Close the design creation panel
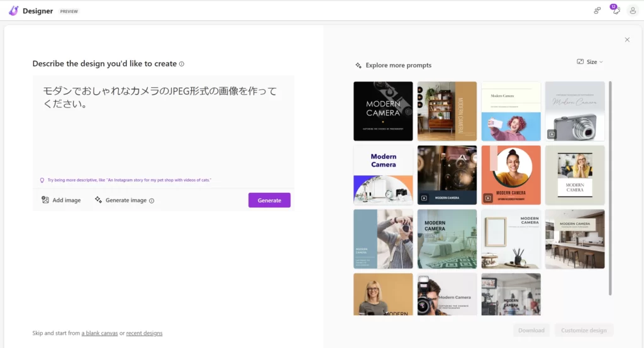This screenshot has width=644, height=348. [x=627, y=40]
